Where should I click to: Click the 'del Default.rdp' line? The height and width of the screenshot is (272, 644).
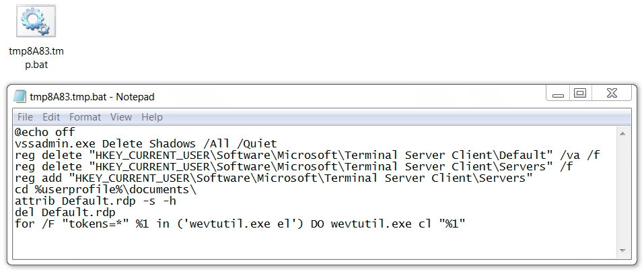65,213
